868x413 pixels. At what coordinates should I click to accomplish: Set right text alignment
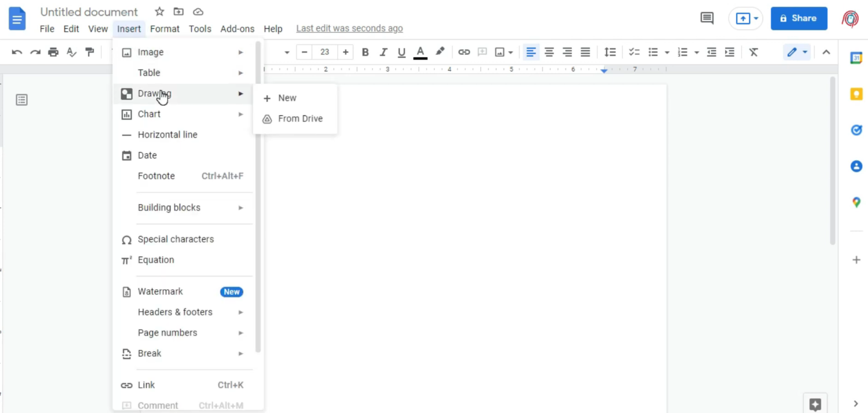pos(567,52)
